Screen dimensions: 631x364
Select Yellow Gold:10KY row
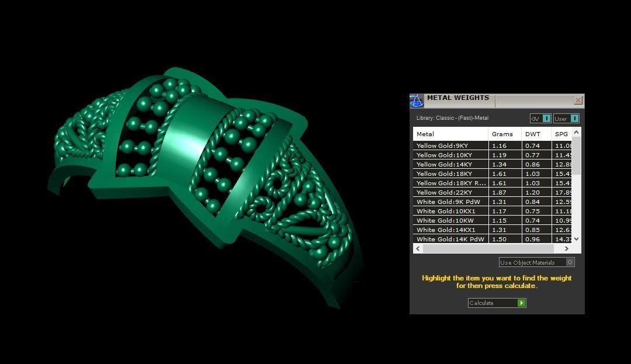point(492,155)
